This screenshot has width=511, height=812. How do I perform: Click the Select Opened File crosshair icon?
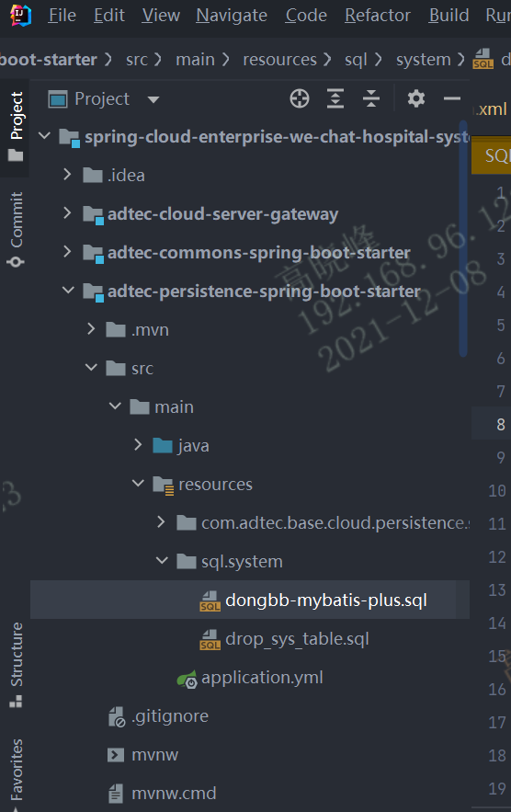point(300,98)
